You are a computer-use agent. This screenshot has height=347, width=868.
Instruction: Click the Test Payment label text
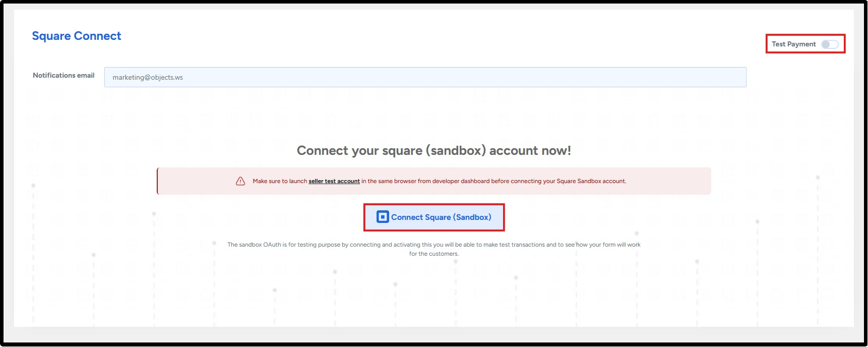point(793,44)
